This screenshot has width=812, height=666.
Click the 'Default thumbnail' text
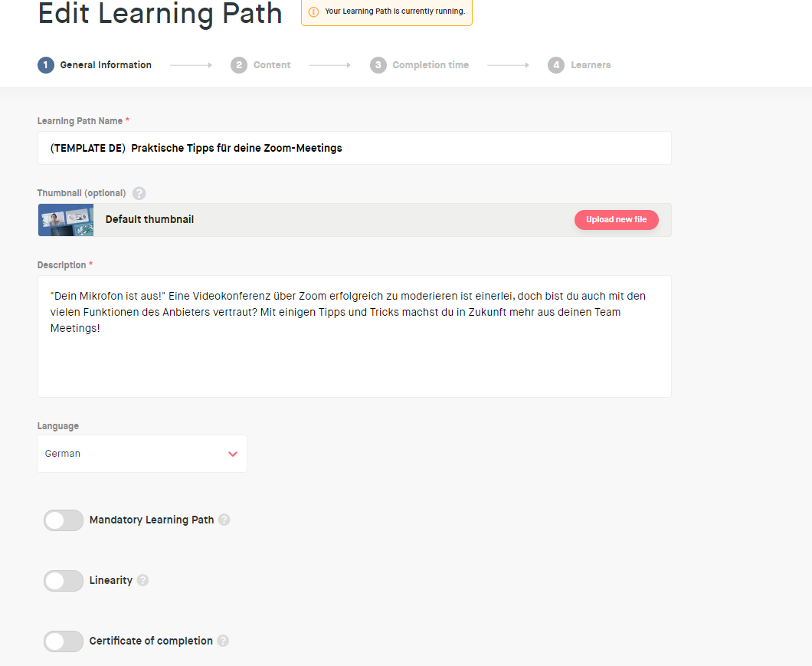point(149,220)
